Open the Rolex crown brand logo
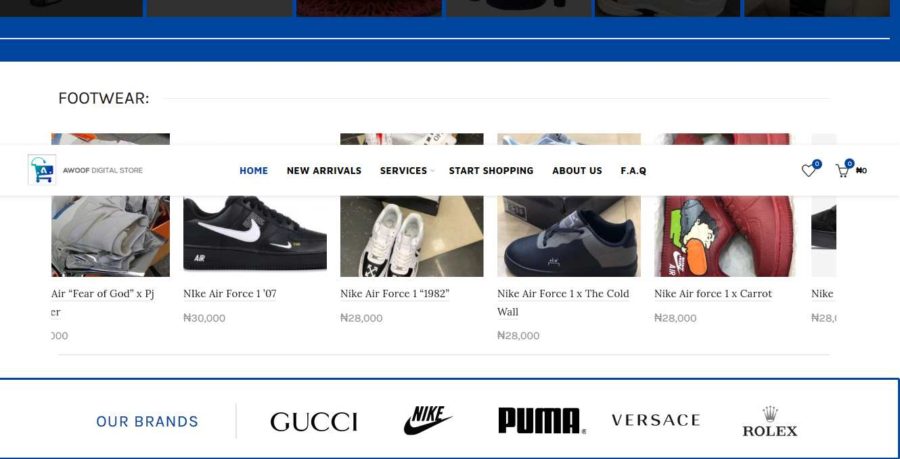The height and width of the screenshot is (459, 900). [x=770, y=422]
